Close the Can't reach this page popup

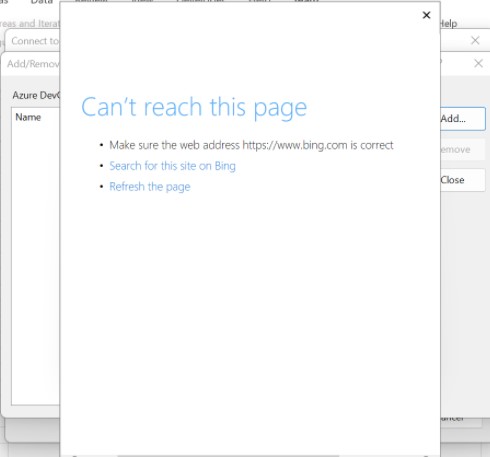426,15
